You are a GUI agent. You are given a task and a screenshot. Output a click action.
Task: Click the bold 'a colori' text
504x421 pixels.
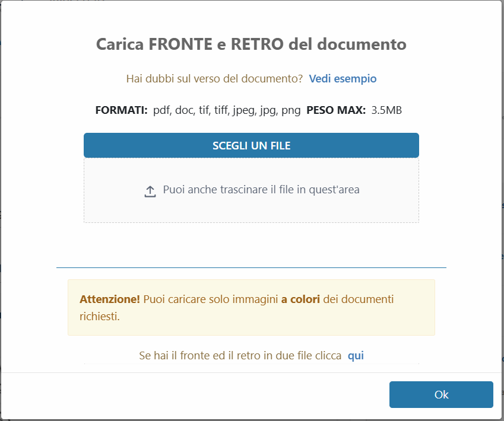(300, 299)
